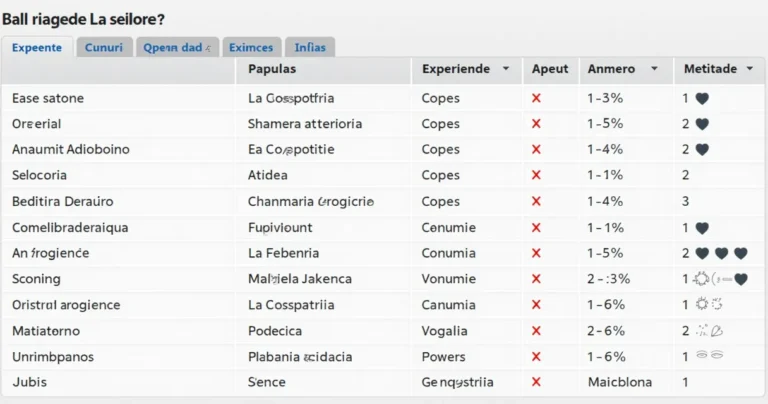Screen dimensions: 768x404
Task: Click the heart in Anaumit Adioboino row
Action: coord(702,150)
